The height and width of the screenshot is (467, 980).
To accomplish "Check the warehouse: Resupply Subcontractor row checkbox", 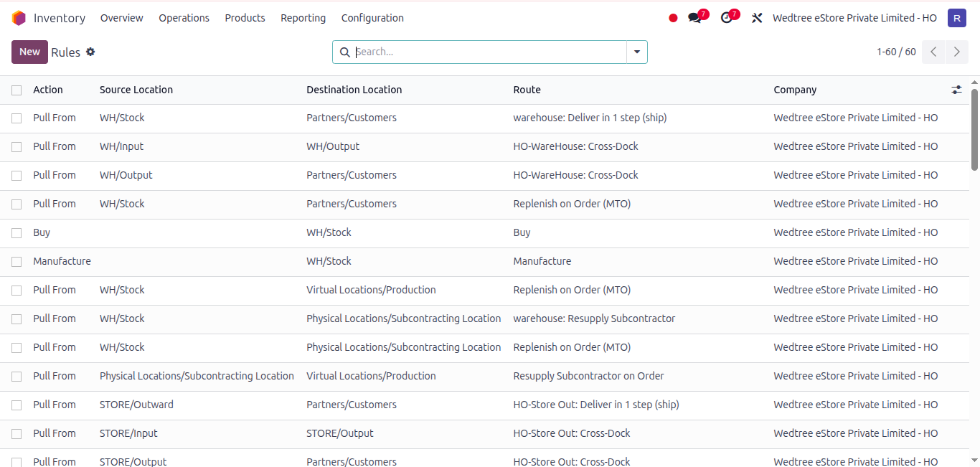I will [17, 319].
